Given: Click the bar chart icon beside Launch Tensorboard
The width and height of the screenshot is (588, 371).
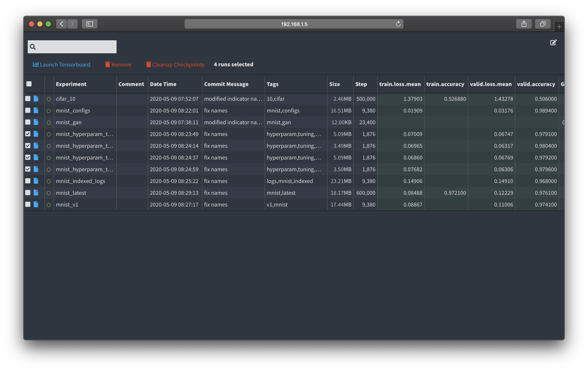Looking at the screenshot, I should (36, 64).
